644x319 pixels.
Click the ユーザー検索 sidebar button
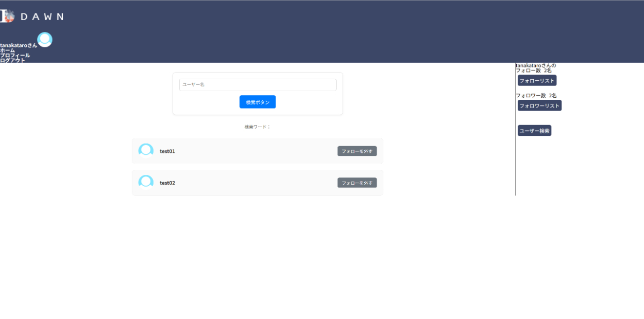click(534, 131)
